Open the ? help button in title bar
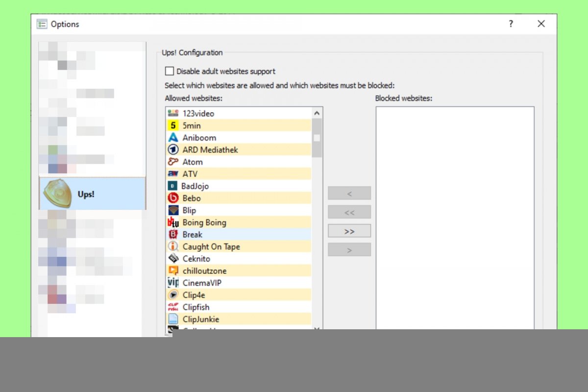Screen dimensions: 588x392 tap(511, 24)
